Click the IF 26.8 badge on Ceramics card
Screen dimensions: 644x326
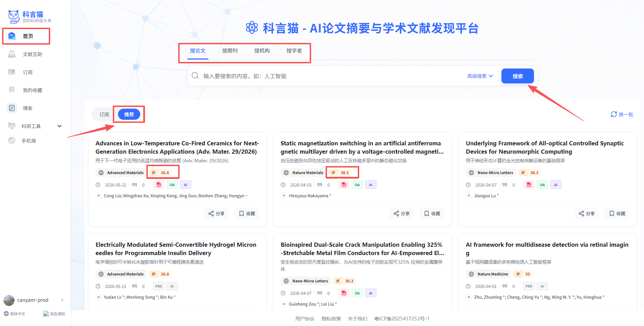(161, 173)
